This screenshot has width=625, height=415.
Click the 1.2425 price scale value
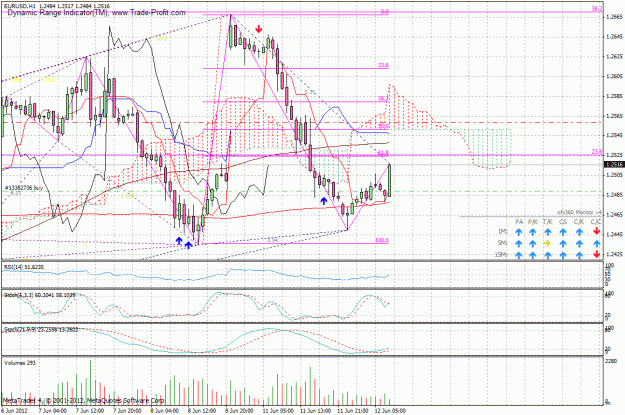pyautogui.click(x=614, y=254)
